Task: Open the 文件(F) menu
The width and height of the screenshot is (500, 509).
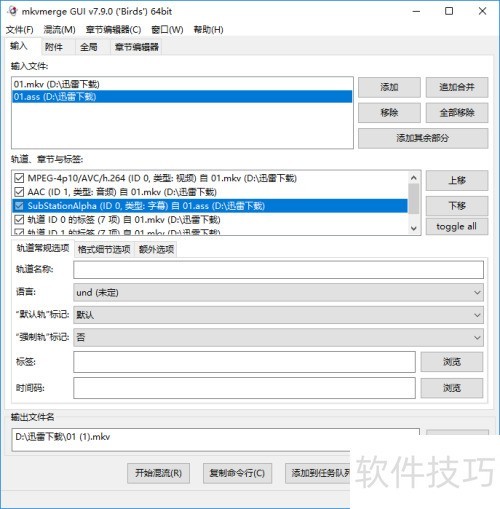Action: point(20,30)
